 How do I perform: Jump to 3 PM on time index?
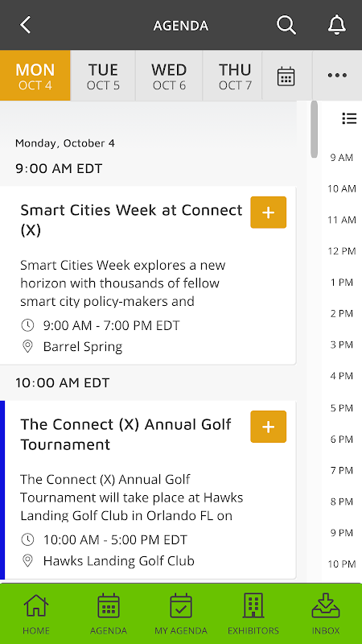coord(342,345)
